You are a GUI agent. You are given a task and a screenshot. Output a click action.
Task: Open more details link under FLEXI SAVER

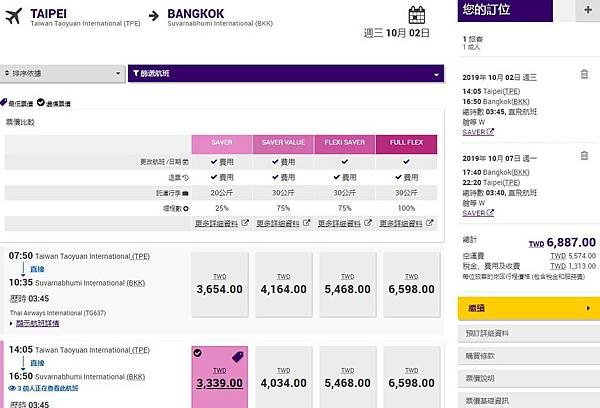click(x=339, y=223)
